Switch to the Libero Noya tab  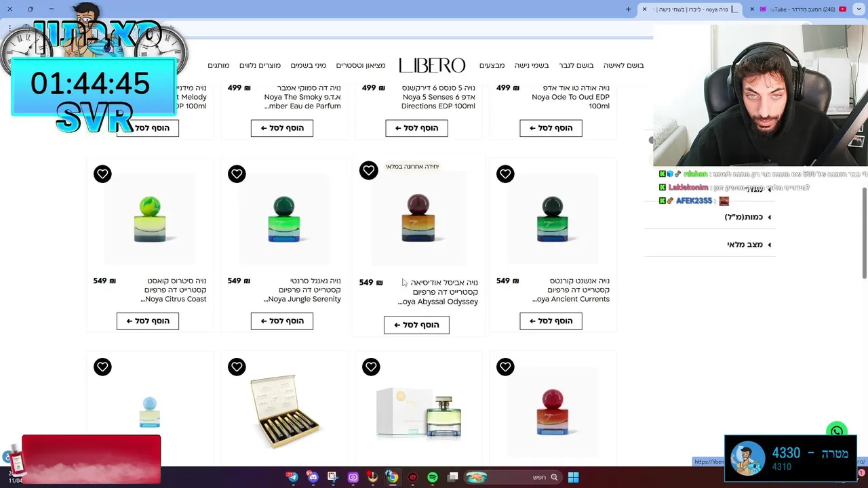click(x=690, y=9)
